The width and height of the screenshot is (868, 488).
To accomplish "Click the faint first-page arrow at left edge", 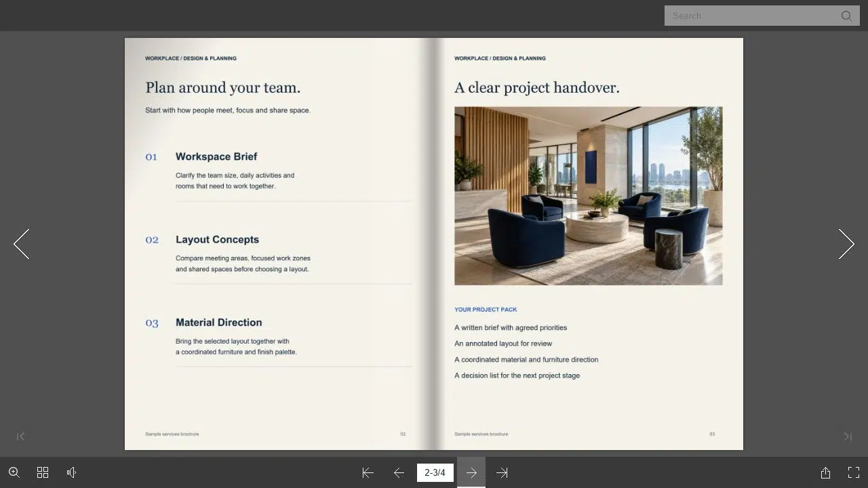I will (x=20, y=436).
